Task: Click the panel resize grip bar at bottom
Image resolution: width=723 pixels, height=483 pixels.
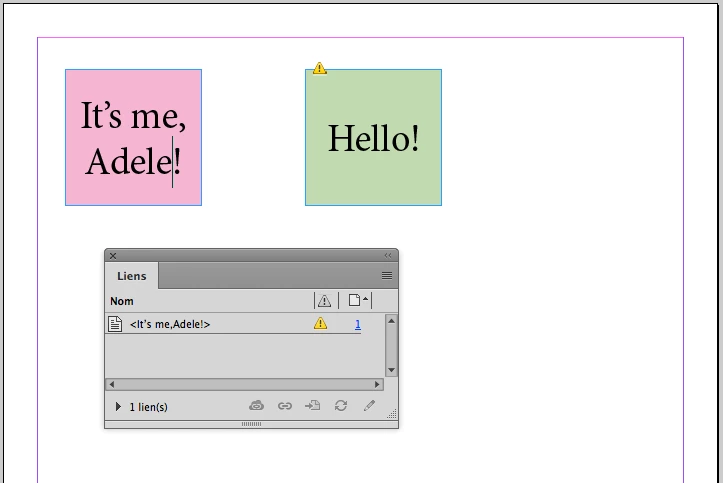Action: [x=251, y=424]
